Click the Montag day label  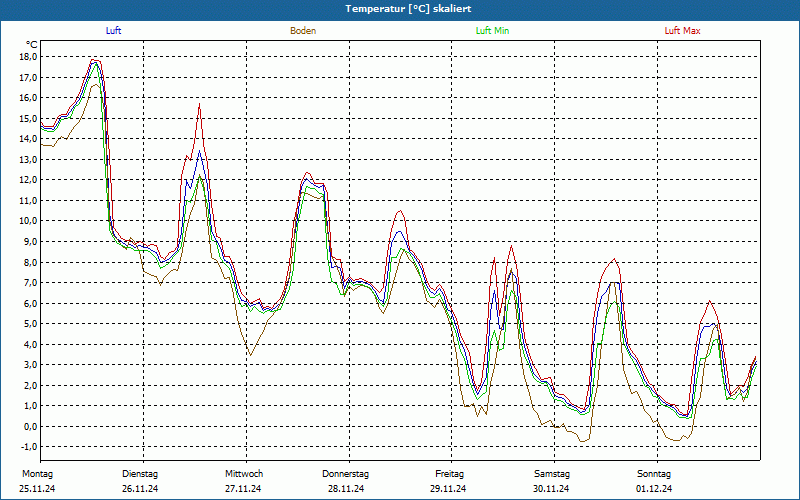point(37,474)
